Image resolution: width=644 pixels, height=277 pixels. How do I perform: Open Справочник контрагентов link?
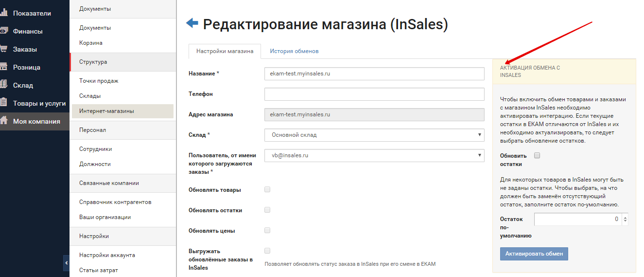click(115, 202)
